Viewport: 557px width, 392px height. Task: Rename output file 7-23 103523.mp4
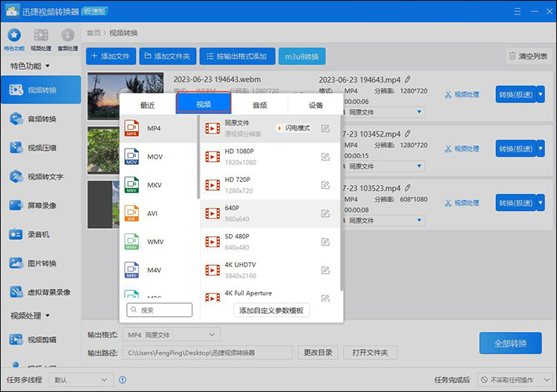click(408, 188)
